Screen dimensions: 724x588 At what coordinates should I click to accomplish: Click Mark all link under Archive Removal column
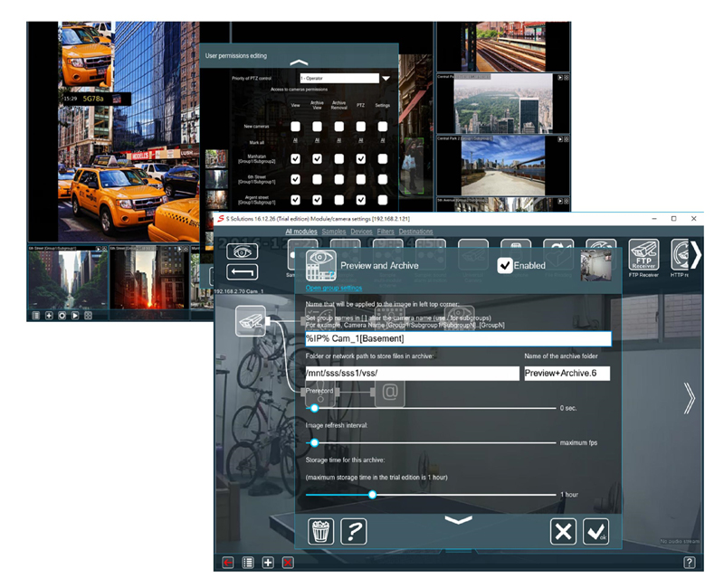pyautogui.click(x=338, y=140)
